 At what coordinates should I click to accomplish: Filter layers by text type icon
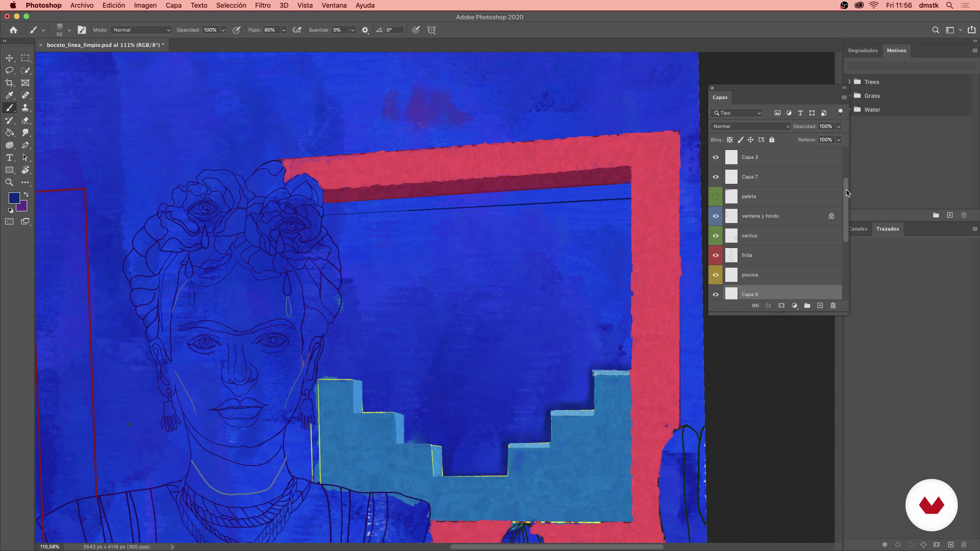800,113
